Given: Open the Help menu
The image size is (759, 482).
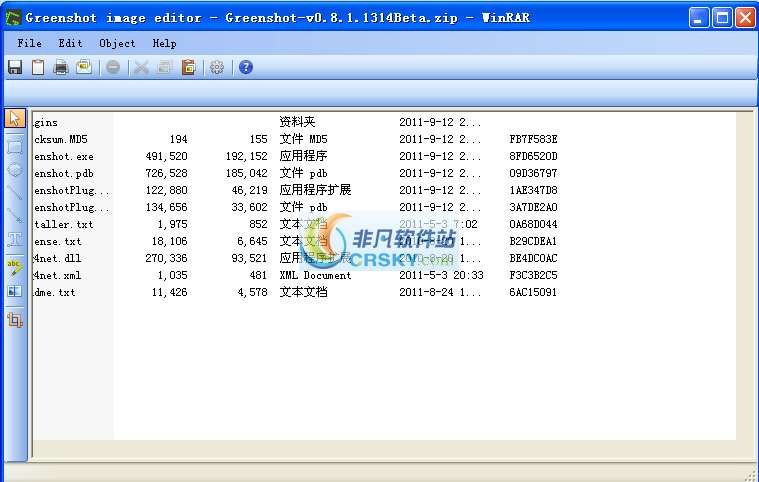Looking at the screenshot, I should click(164, 43).
